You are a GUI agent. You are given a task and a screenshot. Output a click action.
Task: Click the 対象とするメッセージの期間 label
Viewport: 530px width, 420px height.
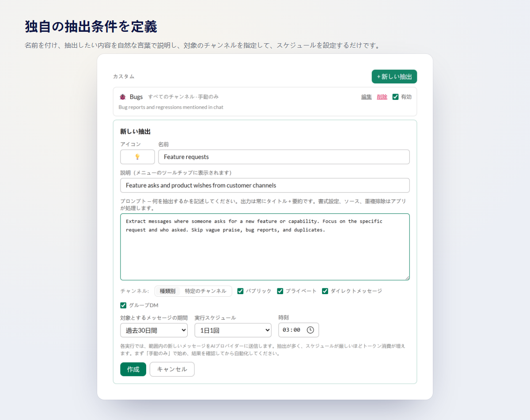click(154, 318)
